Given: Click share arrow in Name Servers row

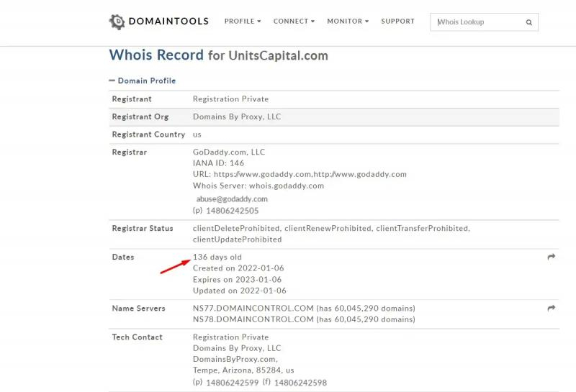Looking at the screenshot, I should 551,309.
